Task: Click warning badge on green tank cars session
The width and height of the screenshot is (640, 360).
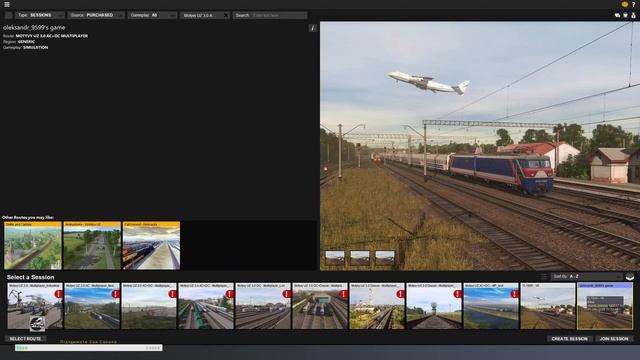Action: pyautogui.click(x=229, y=294)
